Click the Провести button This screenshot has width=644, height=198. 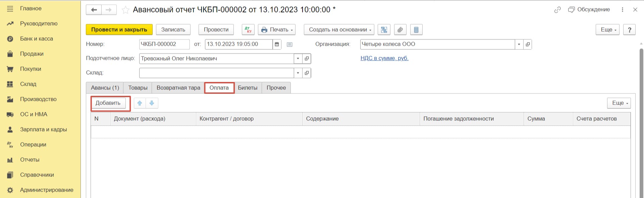216,30
